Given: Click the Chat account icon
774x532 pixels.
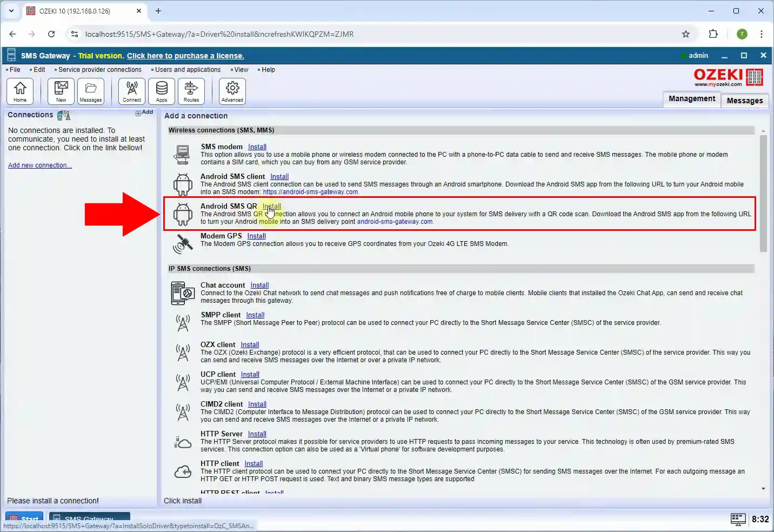Looking at the screenshot, I should point(183,293).
